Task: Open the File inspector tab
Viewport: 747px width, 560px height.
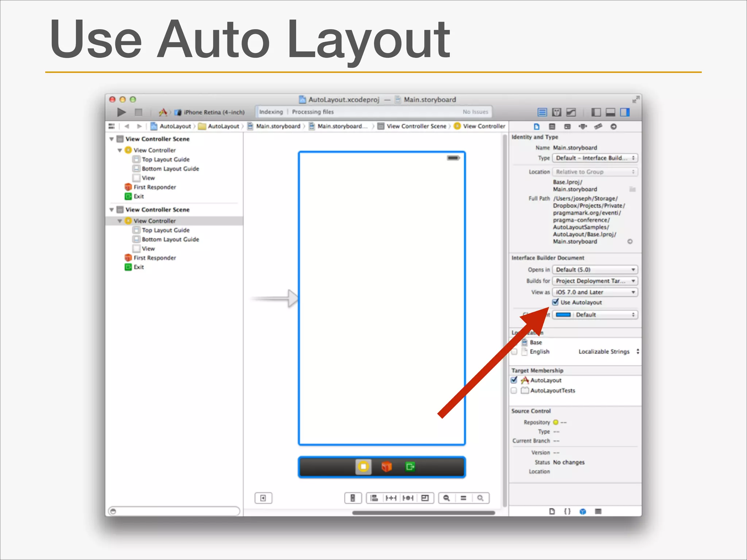Action: (x=537, y=127)
